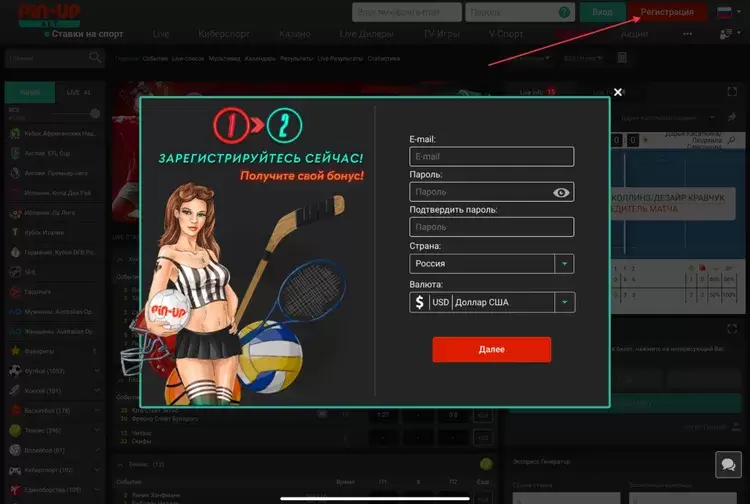
Task: Select the Германия Кубок DFB icon
Action: 15,252
